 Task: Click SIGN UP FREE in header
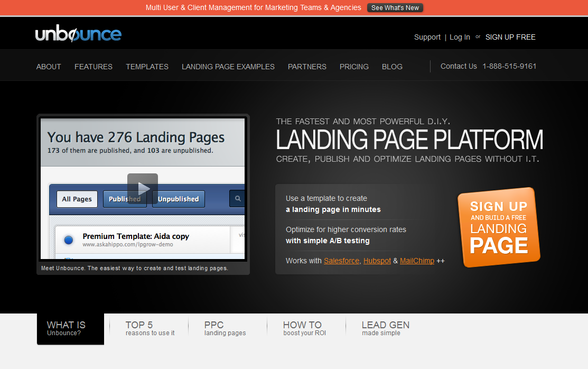click(510, 37)
